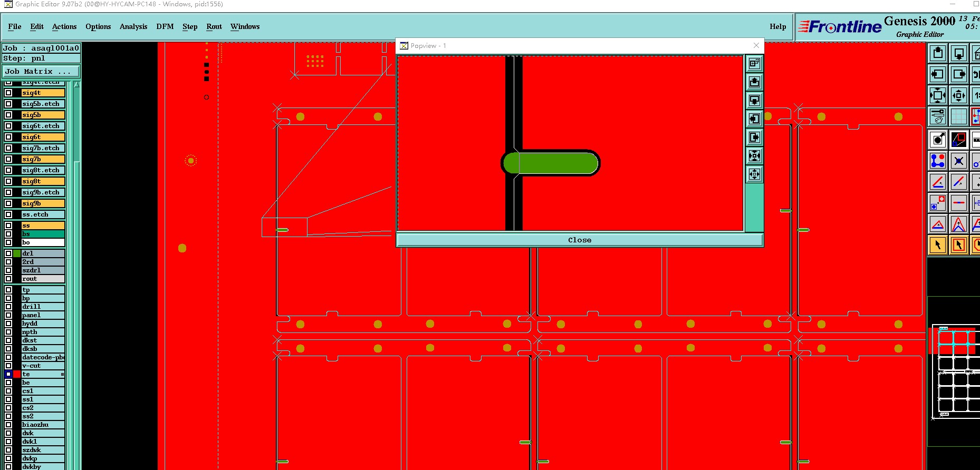Toggle the grid display icon

point(959,116)
